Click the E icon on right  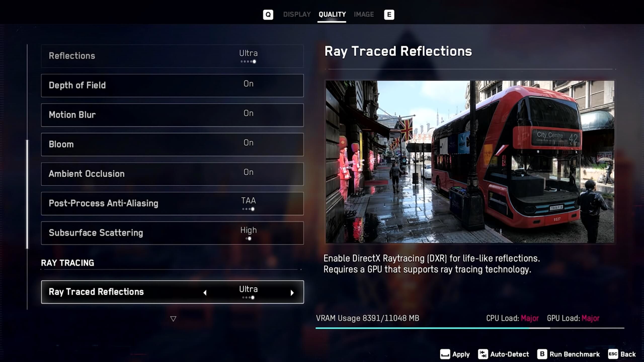[388, 14]
